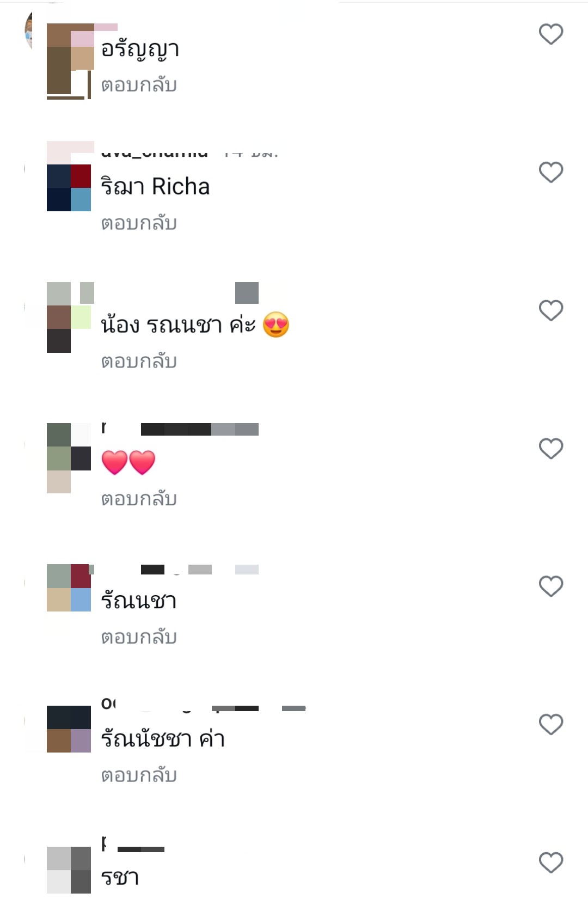Reply (ตอบกลับ) to ริฌา Richa comment
This screenshot has width=588, height=899.
139,223
